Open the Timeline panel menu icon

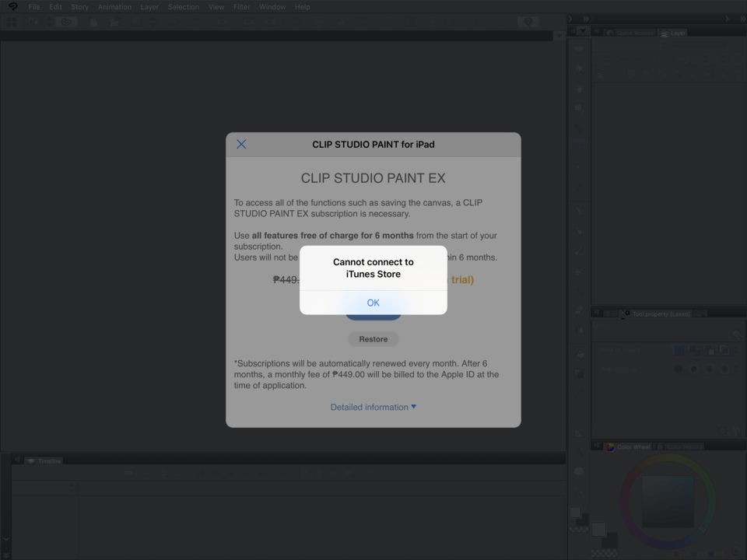coord(17,460)
